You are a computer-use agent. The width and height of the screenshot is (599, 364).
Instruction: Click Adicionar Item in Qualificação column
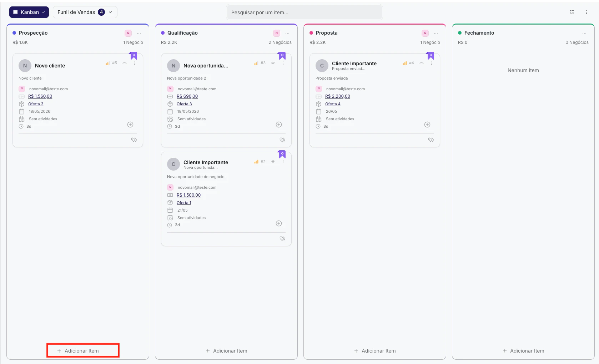click(227, 351)
